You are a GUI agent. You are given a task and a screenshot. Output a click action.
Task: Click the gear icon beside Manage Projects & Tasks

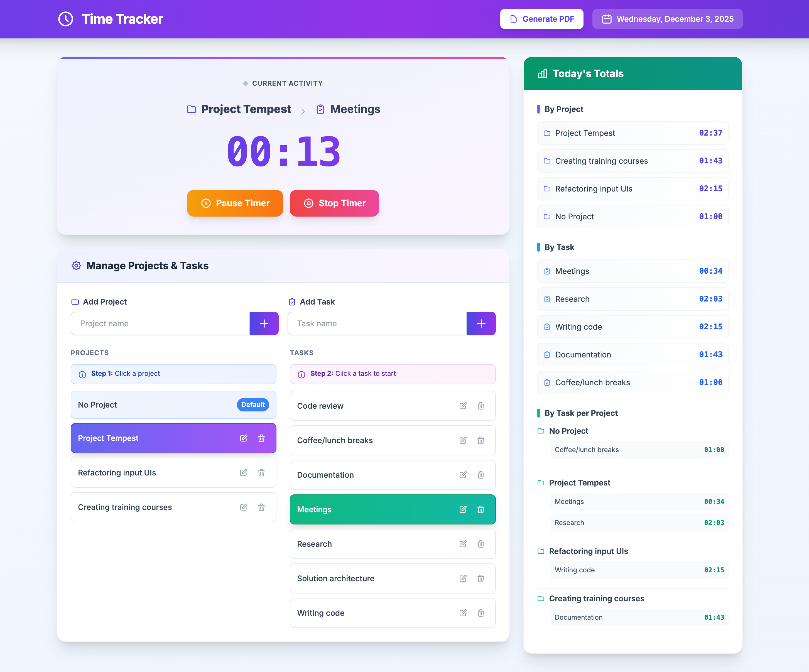pyautogui.click(x=76, y=266)
